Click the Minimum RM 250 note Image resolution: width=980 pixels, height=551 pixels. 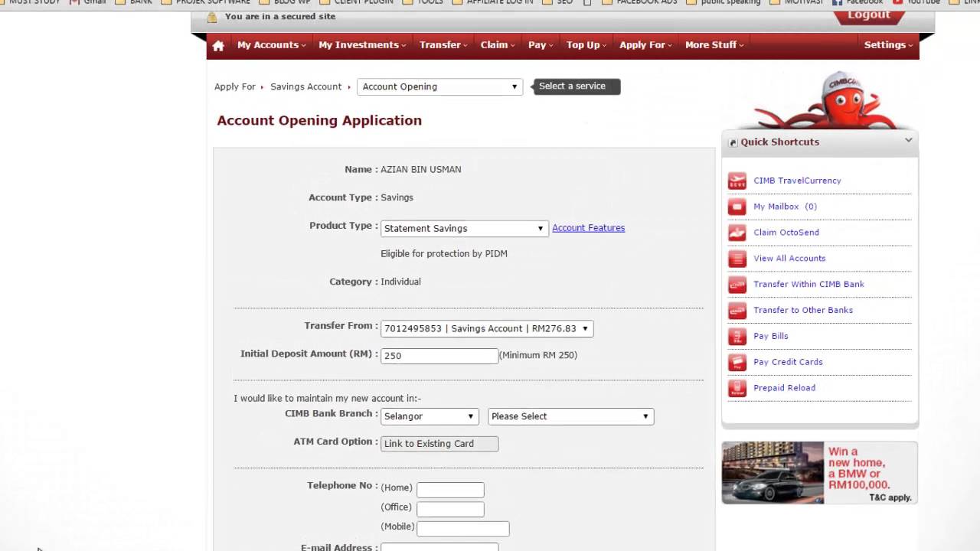(538, 355)
